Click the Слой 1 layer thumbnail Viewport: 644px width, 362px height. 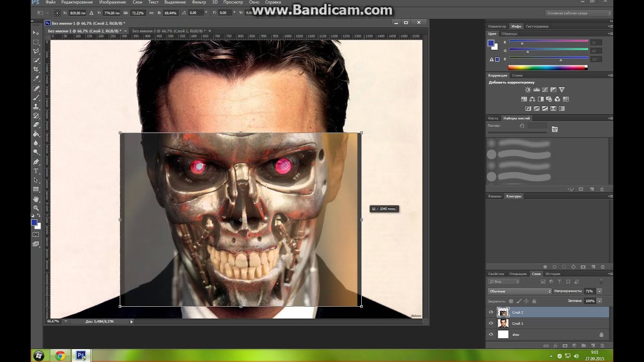(503, 323)
